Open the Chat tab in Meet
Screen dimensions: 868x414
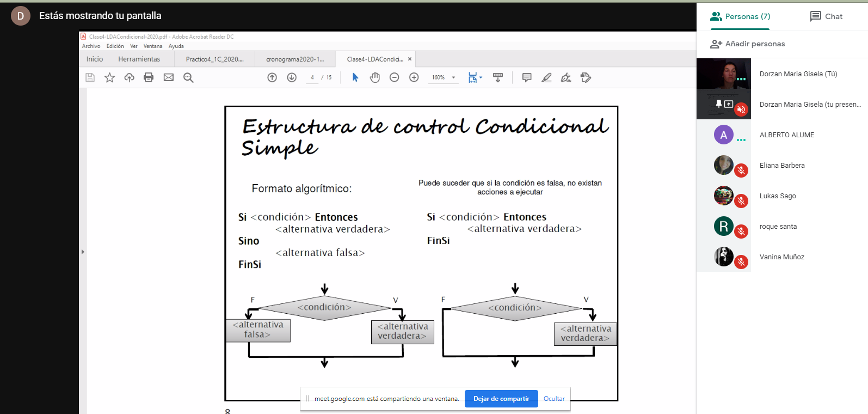click(826, 16)
